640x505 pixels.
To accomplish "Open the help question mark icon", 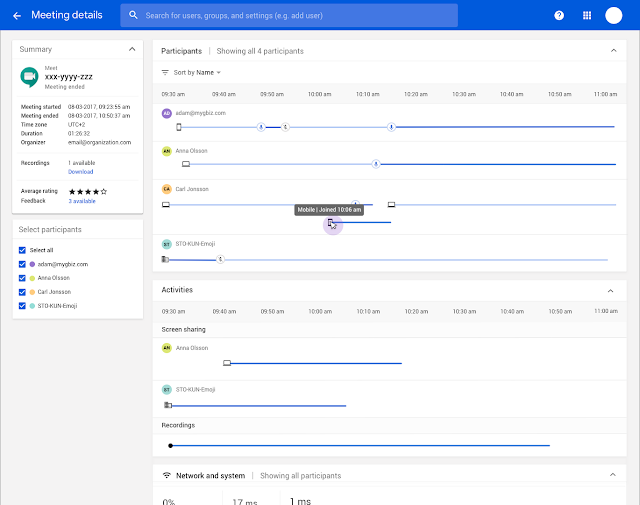I will tap(559, 16).
